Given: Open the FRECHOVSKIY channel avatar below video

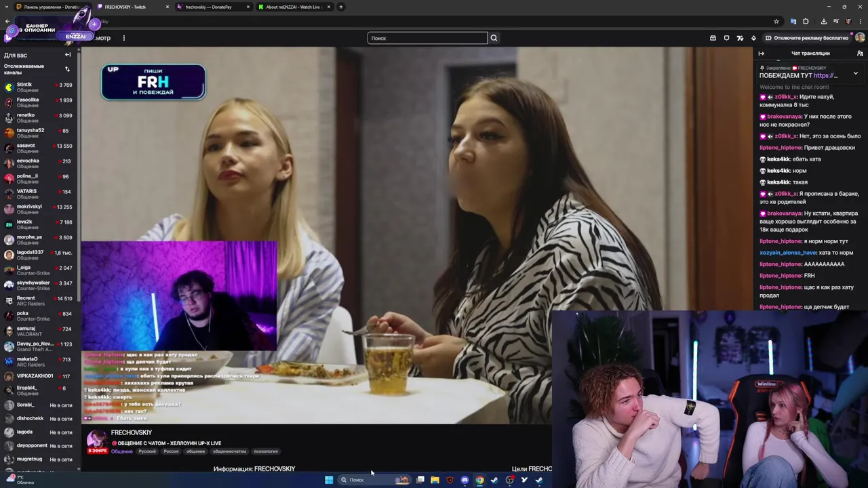Looking at the screenshot, I should [x=97, y=439].
